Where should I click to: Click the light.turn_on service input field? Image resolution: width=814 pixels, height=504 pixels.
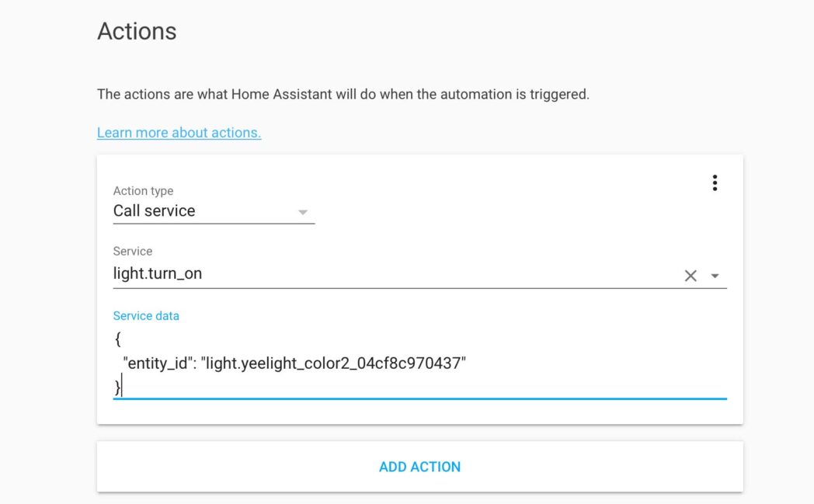(388, 274)
